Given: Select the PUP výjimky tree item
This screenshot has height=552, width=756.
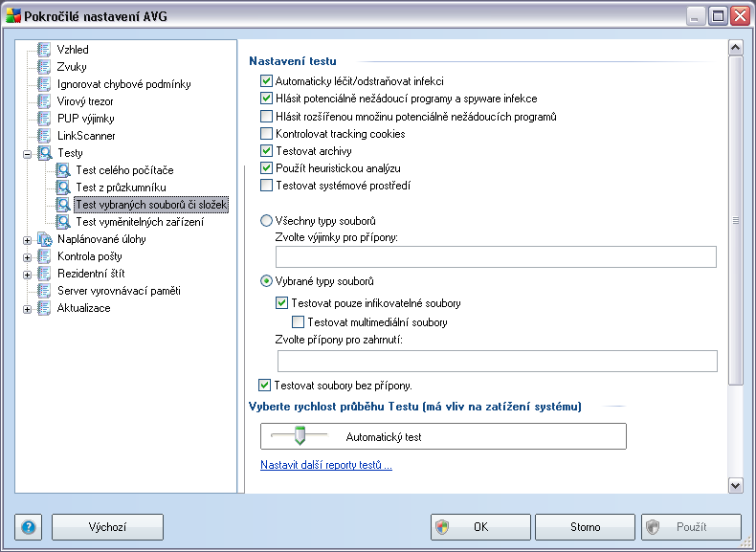Looking at the screenshot, I should pyautogui.click(x=85, y=119).
